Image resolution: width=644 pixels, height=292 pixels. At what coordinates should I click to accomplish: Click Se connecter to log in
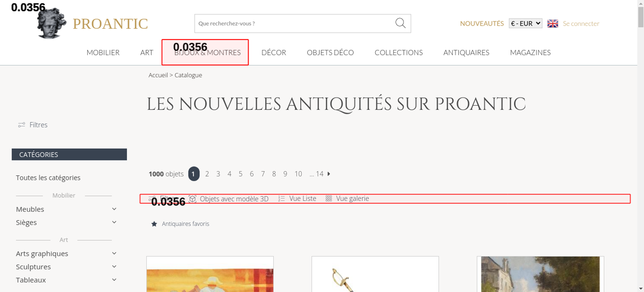pyautogui.click(x=581, y=23)
